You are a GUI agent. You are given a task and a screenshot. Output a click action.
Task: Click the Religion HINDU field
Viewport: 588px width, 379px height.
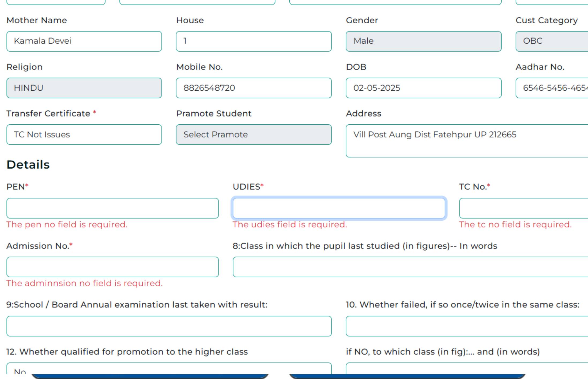84,88
